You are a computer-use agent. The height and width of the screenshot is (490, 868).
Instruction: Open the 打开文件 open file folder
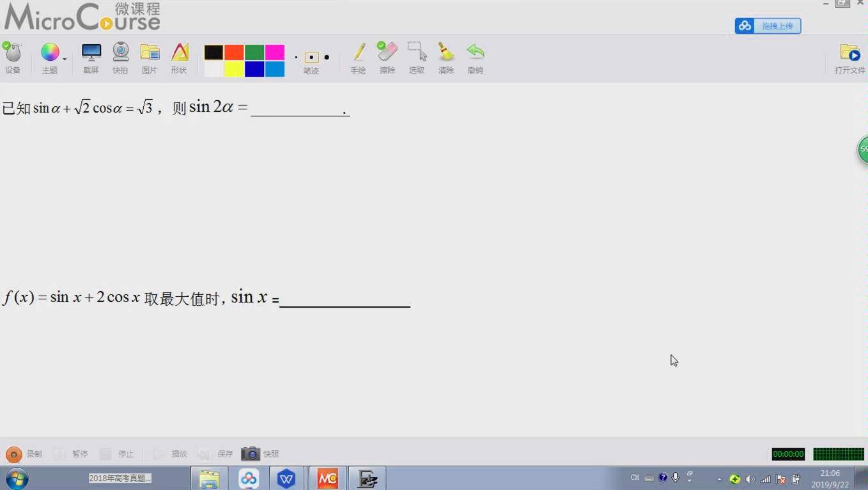[x=850, y=52]
